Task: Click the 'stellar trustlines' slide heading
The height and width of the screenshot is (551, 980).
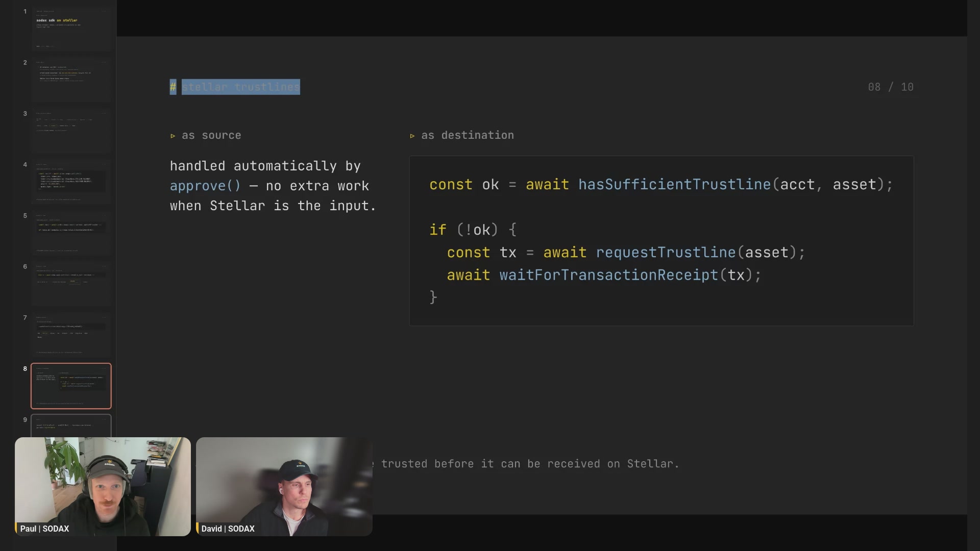Action: click(240, 87)
